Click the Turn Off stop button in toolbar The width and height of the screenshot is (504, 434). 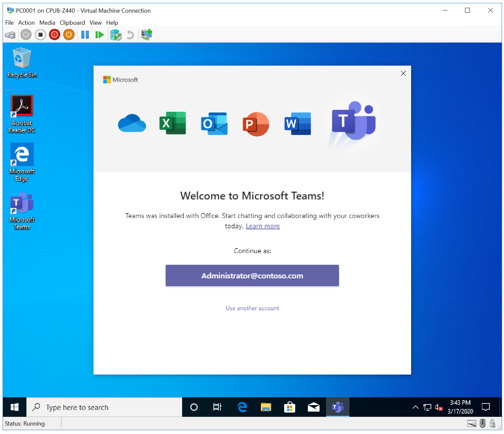pos(40,34)
